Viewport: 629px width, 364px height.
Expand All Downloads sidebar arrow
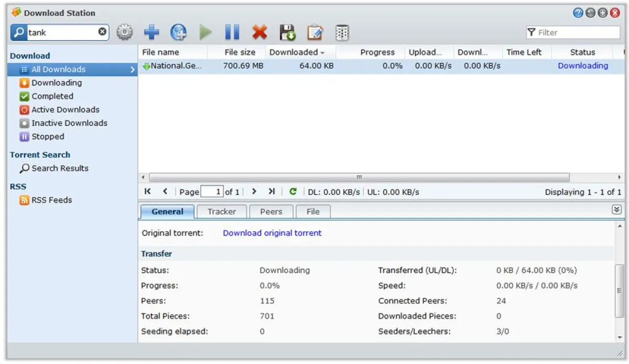[x=133, y=69]
